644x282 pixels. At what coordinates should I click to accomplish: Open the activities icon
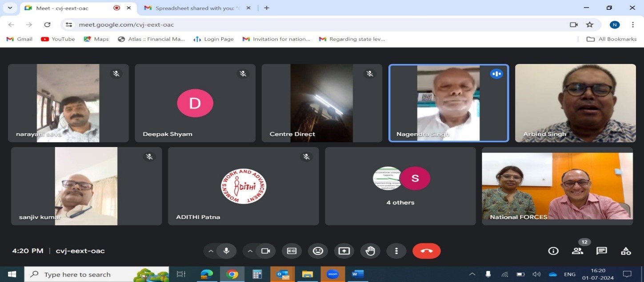tap(626, 251)
